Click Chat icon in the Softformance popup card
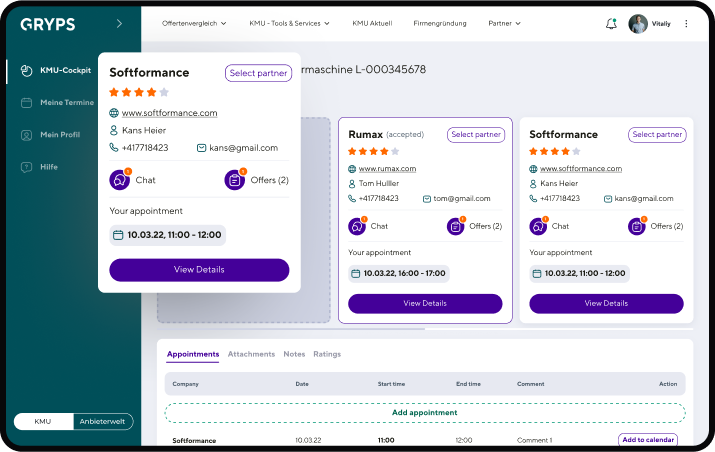The width and height of the screenshot is (715, 452). tap(120, 180)
